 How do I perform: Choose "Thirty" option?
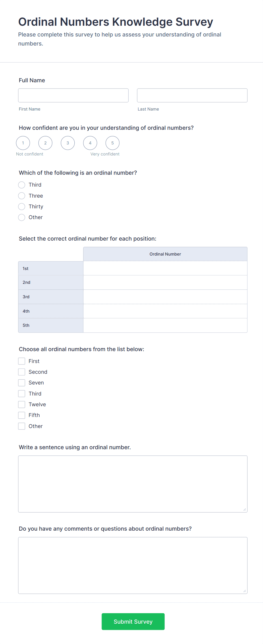21,206
